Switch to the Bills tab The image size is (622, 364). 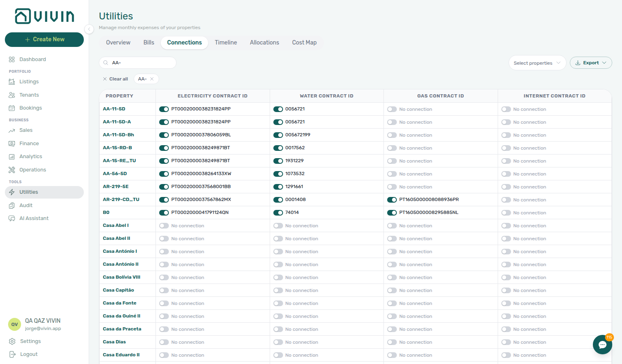(x=149, y=42)
